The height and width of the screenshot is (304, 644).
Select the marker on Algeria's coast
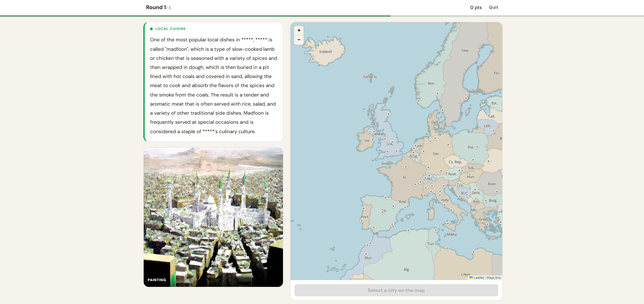[x=408, y=230]
